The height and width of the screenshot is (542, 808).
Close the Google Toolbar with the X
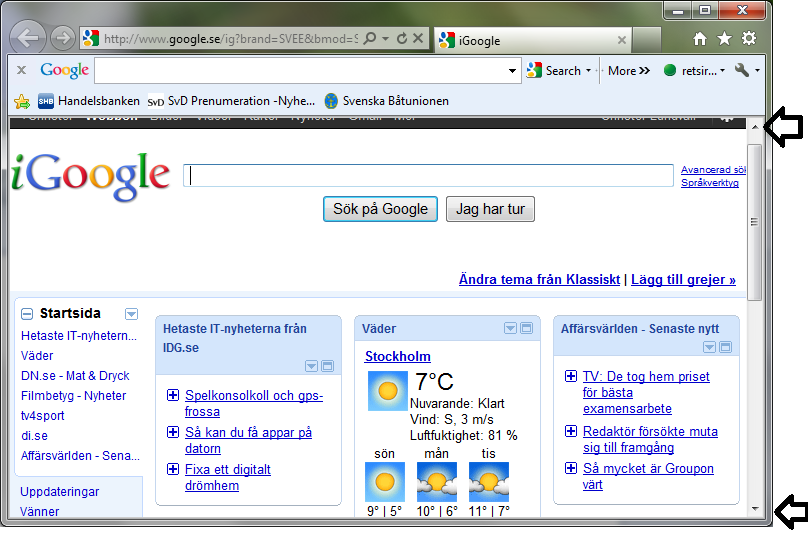(22, 70)
